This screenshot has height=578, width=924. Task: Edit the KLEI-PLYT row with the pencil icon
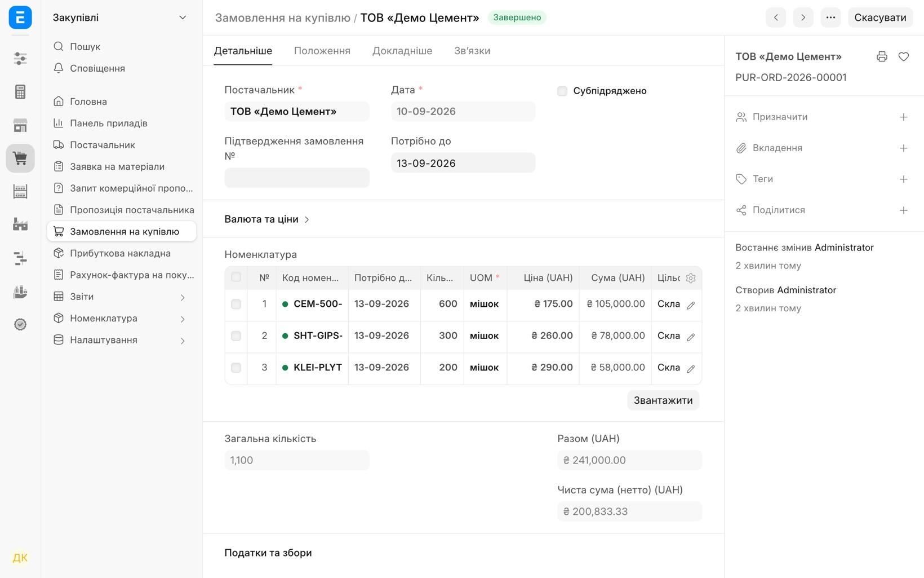(x=691, y=369)
